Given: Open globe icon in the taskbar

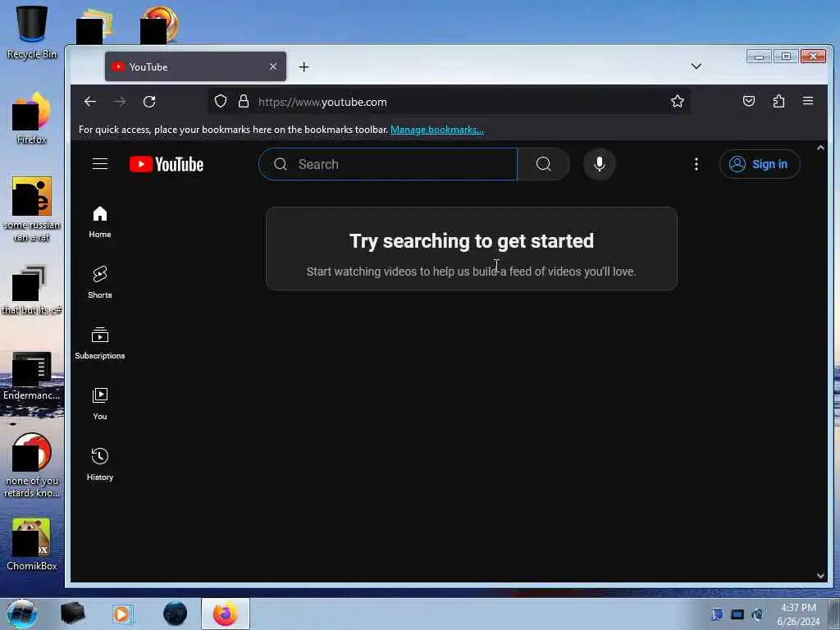Looking at the screenshot, I should 176,614.
